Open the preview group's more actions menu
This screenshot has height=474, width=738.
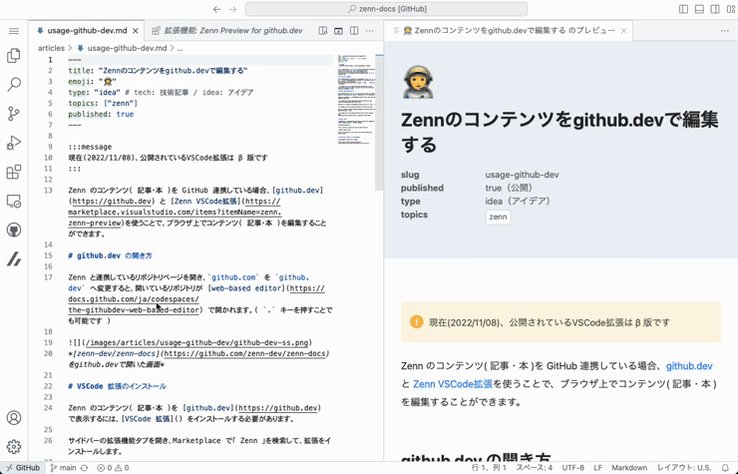pyautogui.click(x=724, y=31)
